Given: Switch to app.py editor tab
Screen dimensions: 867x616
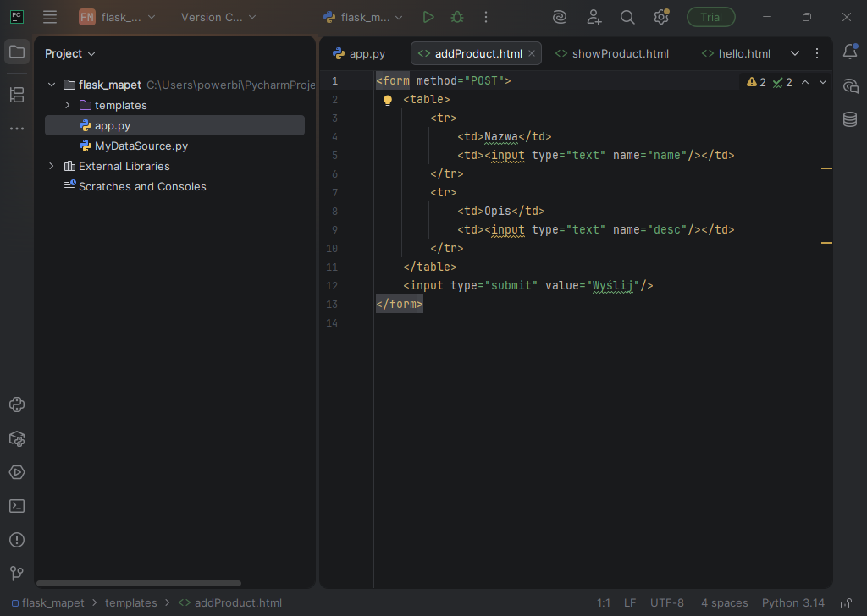Looking at the screenshot, I should point(359,53).
